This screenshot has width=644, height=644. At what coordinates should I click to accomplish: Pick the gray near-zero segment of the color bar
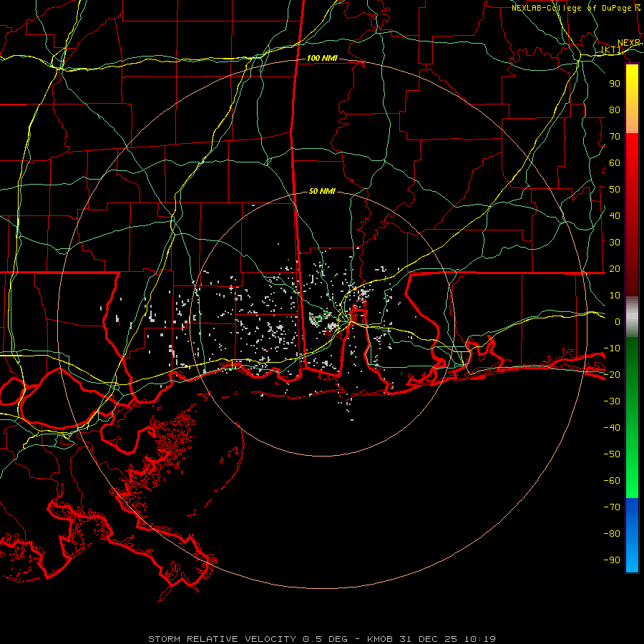coord(632,317)
